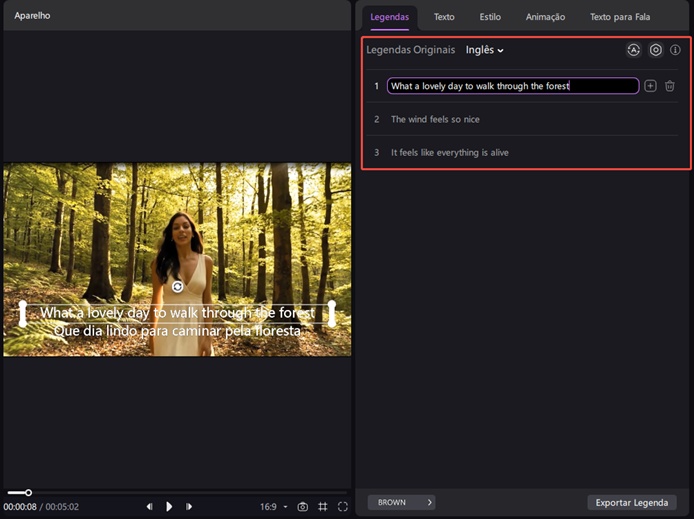This screenshot has height=519, width=694.
Task: Click the rotate handle on the subtitle box
Action: point(177,287)
